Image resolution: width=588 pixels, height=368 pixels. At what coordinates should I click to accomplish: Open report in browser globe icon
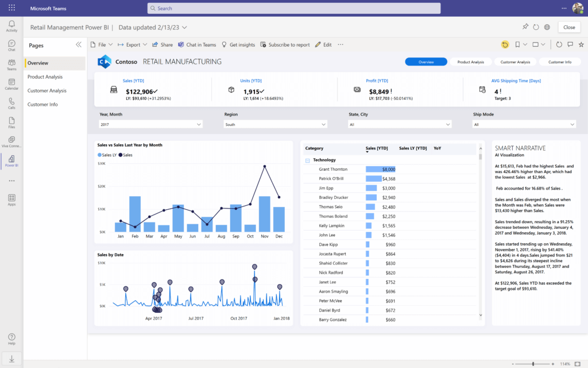click(547, 27)
